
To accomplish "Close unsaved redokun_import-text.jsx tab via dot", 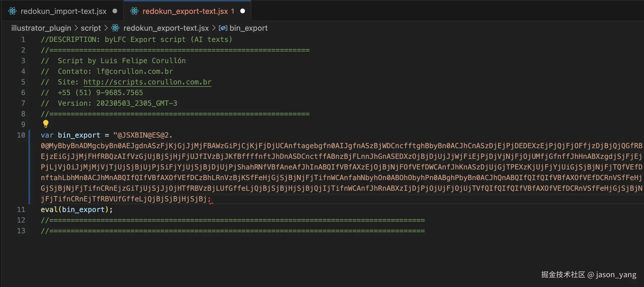I will 115,11.
